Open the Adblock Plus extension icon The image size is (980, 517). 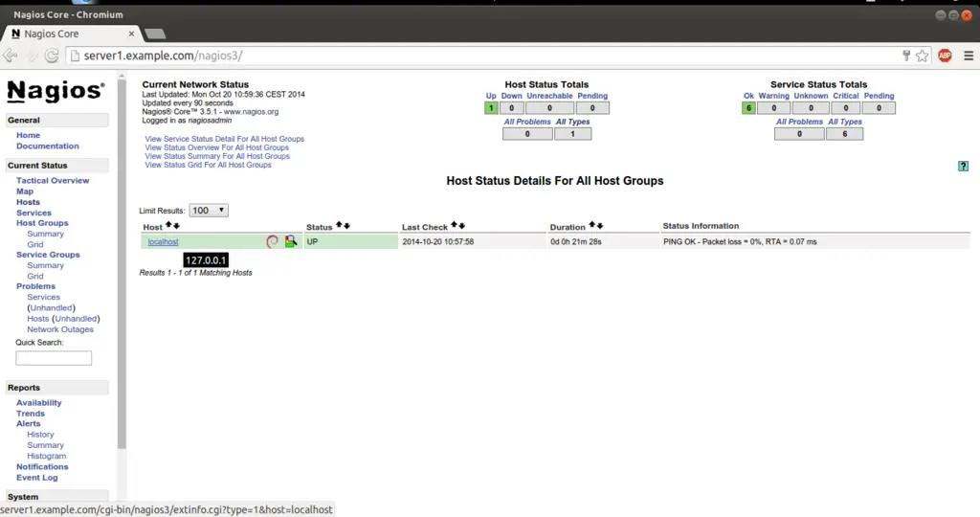coord(945,56)
